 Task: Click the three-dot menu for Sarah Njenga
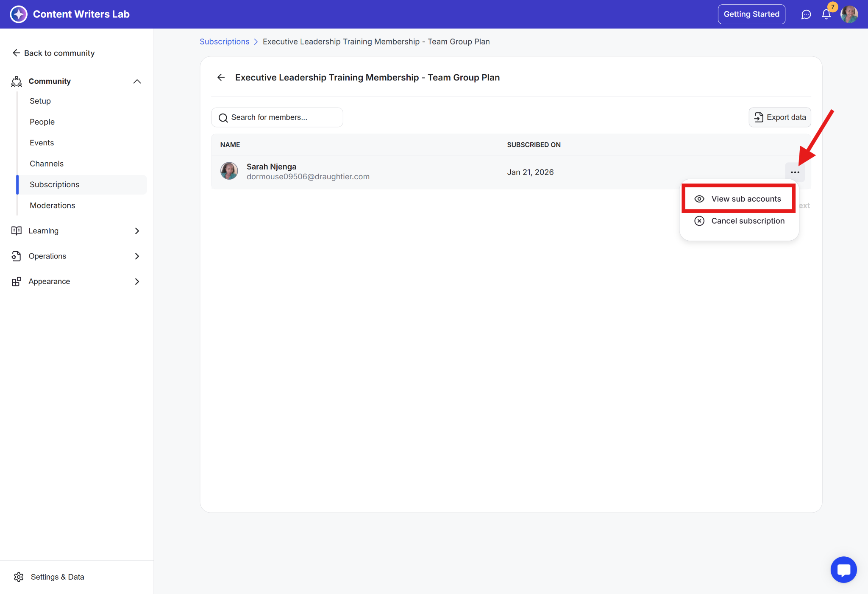(x=795, y=172)
